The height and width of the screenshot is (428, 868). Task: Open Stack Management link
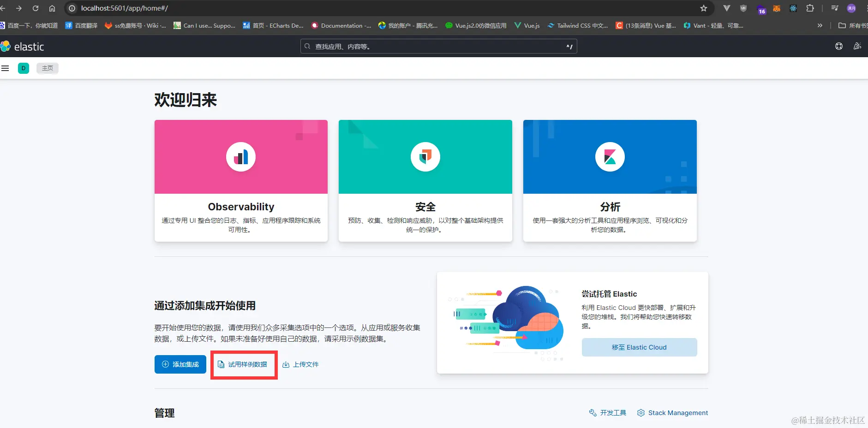tap(672, 413)
